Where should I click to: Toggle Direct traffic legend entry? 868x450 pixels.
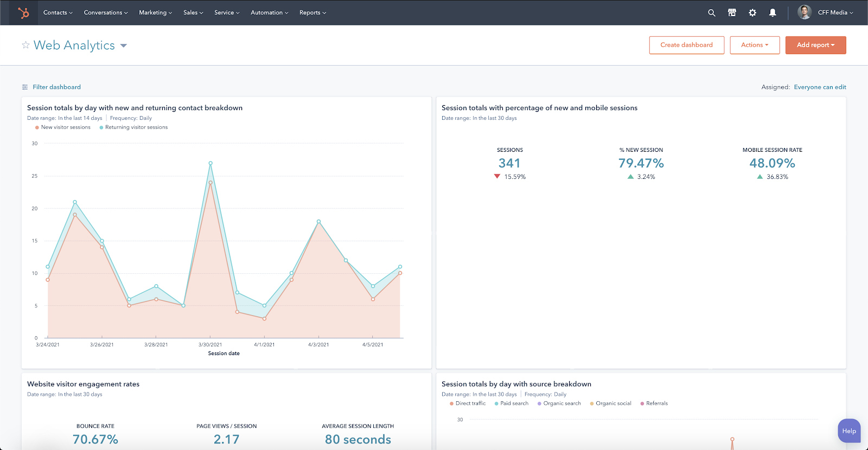(x=468, y=403)
